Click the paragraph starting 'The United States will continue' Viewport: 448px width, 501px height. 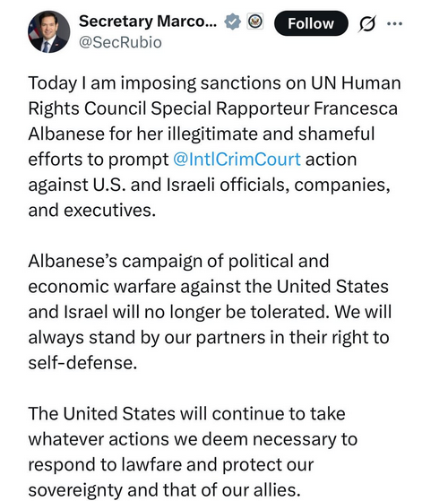(193, 452)
